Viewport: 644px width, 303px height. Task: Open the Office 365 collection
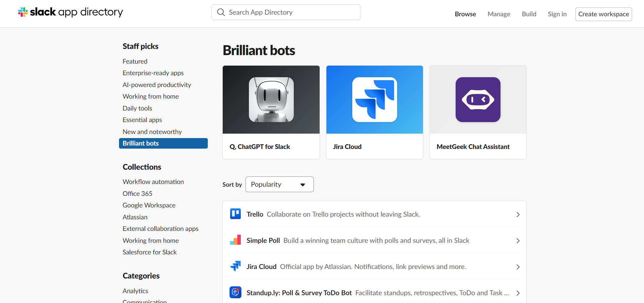point(137,193)
